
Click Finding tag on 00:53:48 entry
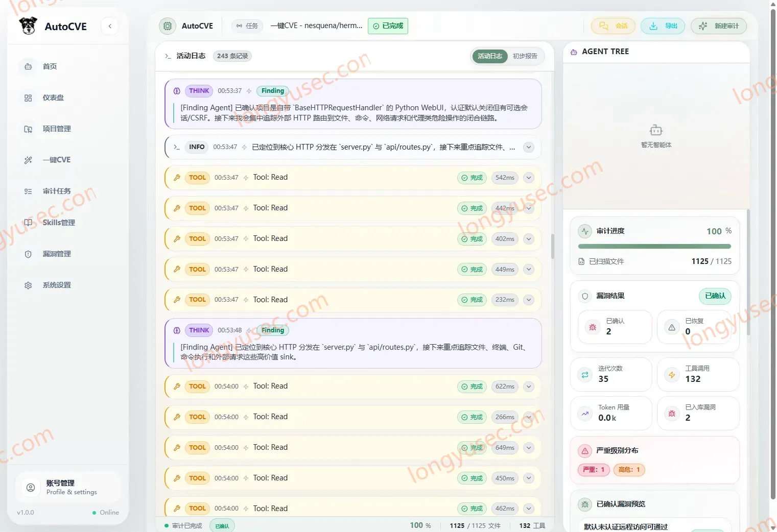272,330
